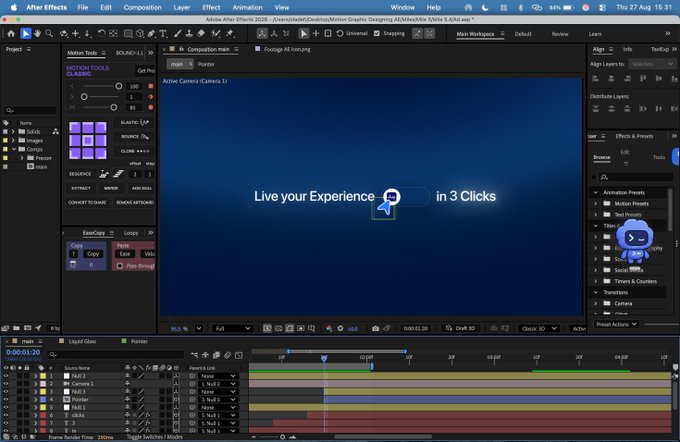Open the Classic 3D renderer dropdown
This screenshot has height=442, width=680.
pyautogui.click(x=539, y=328)
